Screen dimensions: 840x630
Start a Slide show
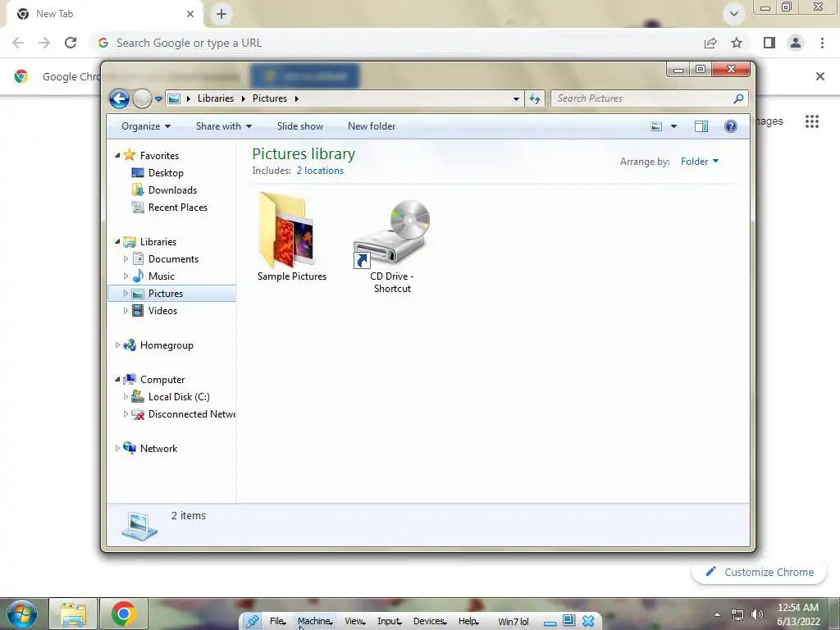click(300, 126)
